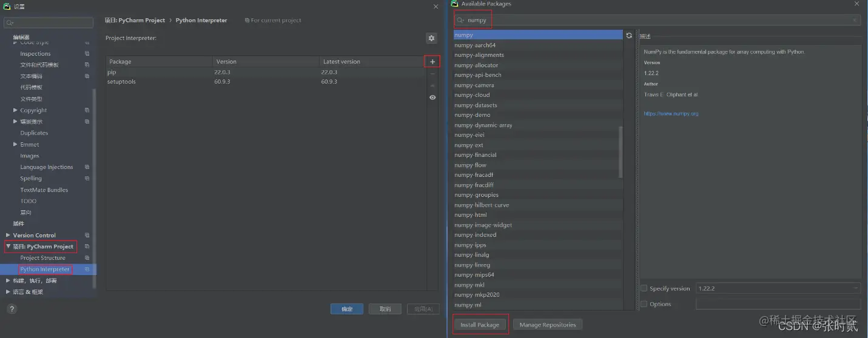Expand the Emmet settings node
Viewport: 868px width, 338px height.
click(15, 144)
